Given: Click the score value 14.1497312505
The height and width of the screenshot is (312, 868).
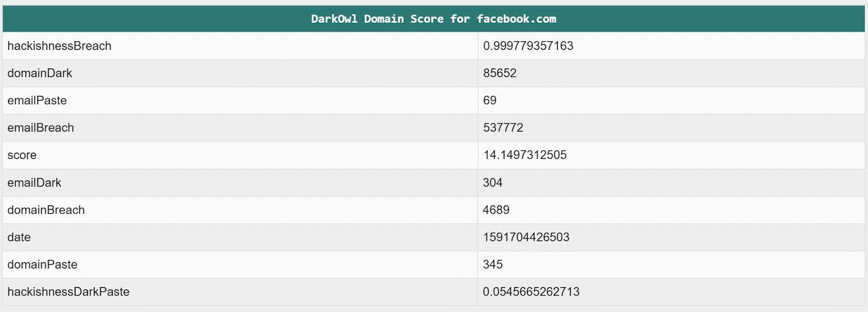Looking at the screenshot, I should (525, 155).
